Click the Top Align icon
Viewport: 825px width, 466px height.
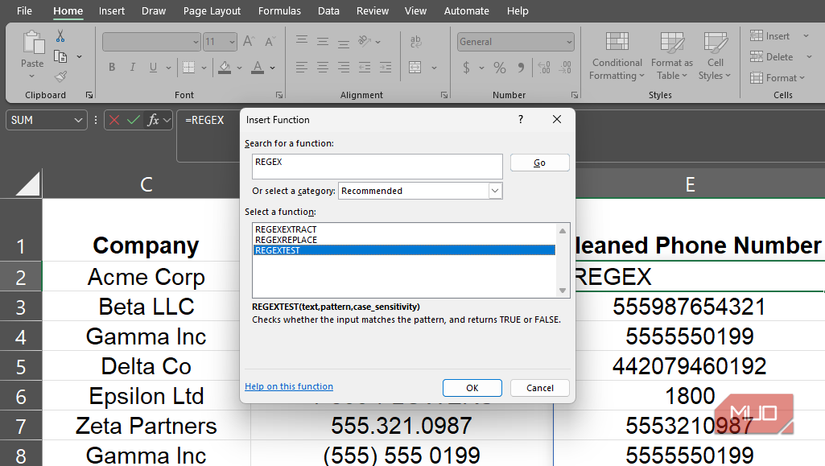point(301,40)
